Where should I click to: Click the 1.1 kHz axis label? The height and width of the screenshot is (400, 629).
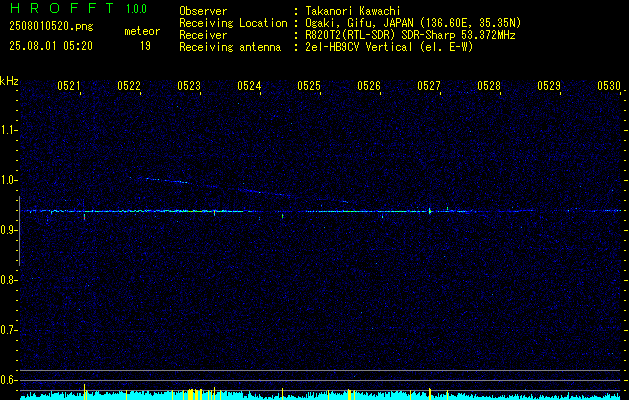point(8,130)
